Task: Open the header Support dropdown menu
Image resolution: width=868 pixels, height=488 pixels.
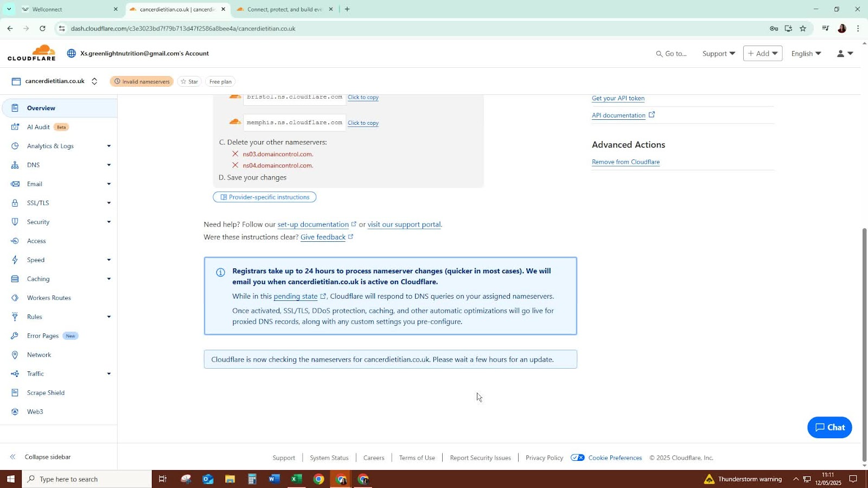Action: tap(719, 53)
